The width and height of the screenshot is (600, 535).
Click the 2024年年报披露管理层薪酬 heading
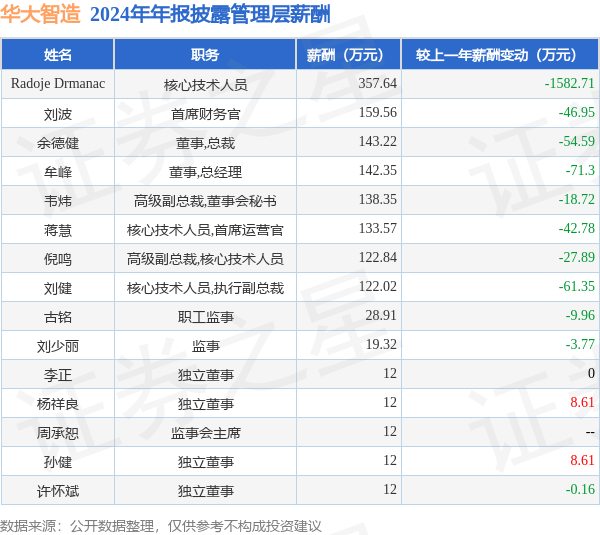210,15
